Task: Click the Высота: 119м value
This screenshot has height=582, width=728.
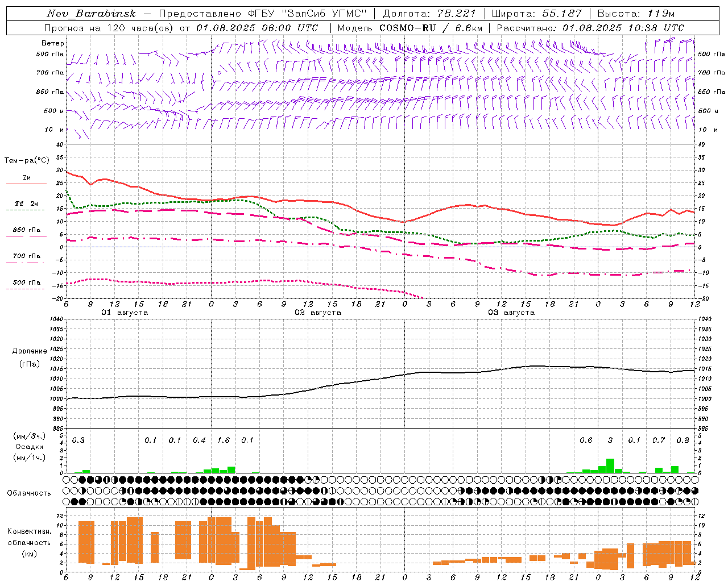Action: point(636,14)
